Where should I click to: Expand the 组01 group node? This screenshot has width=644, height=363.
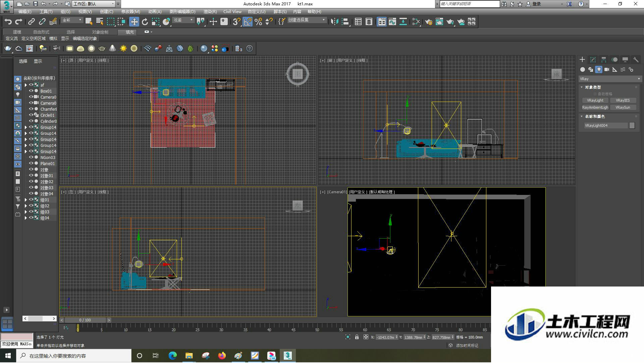[x=25, y=200]
